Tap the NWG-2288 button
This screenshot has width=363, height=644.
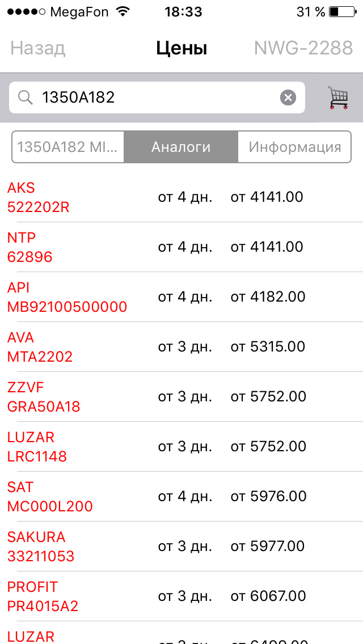[303, 49]
